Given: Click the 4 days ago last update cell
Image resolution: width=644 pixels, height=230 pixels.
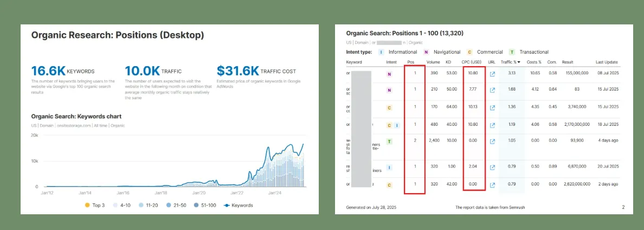Looking at the screenshot, I should 608,140.
